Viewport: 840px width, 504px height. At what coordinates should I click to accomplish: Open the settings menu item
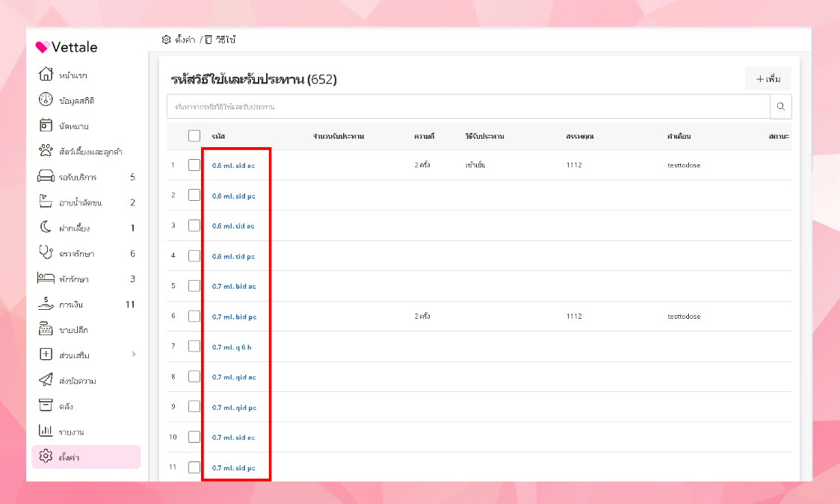(x=86, y=457)
